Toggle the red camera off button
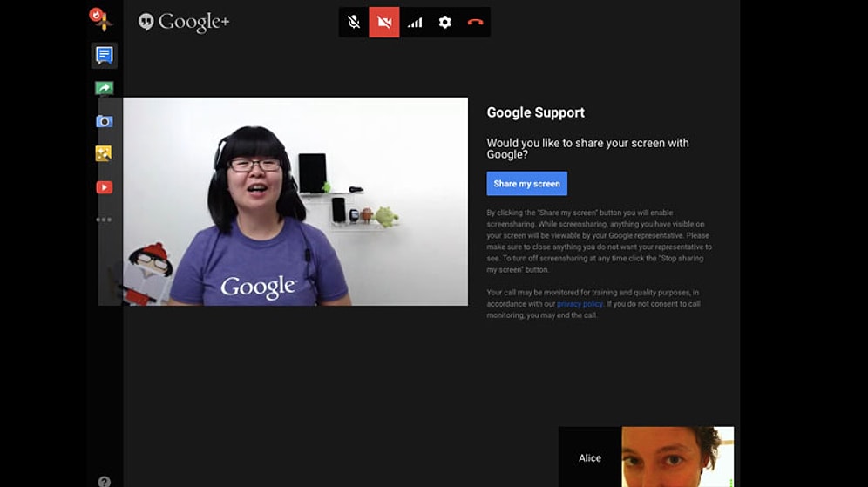This screenshot has height=487, width=868. click(384, 23)
